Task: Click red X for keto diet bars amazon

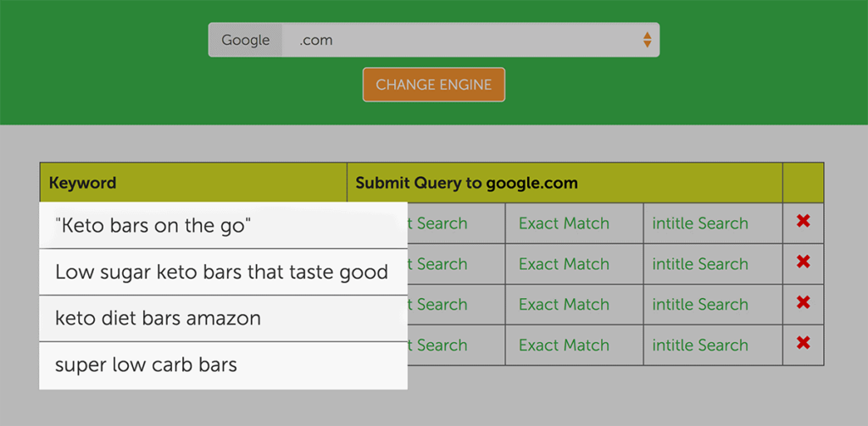Action: tap(803, 303)
